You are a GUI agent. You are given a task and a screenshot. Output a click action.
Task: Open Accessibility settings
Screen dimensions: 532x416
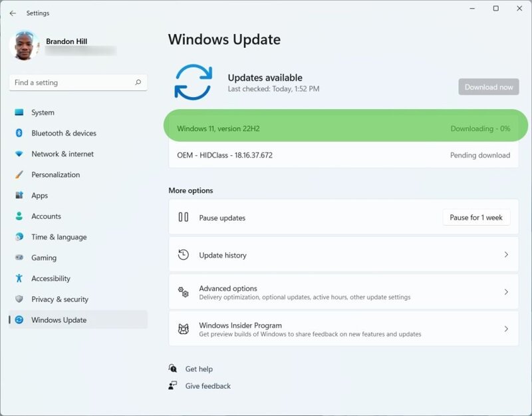78,278
